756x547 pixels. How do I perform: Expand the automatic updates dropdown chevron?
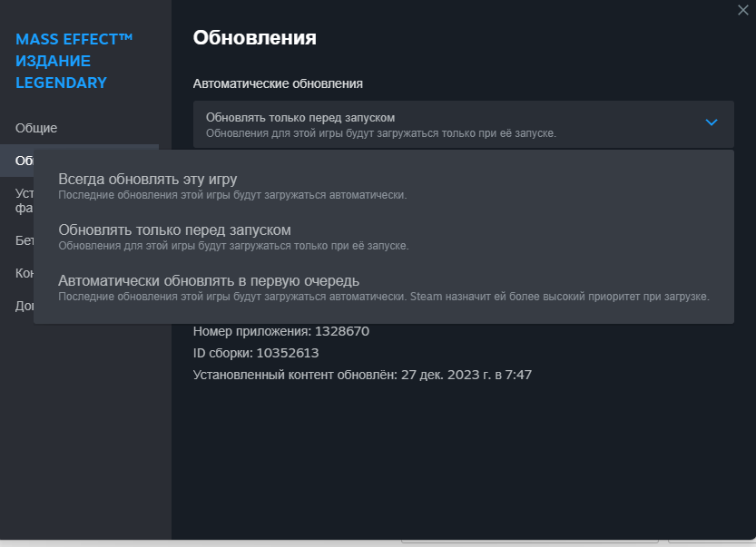(712, 122)
